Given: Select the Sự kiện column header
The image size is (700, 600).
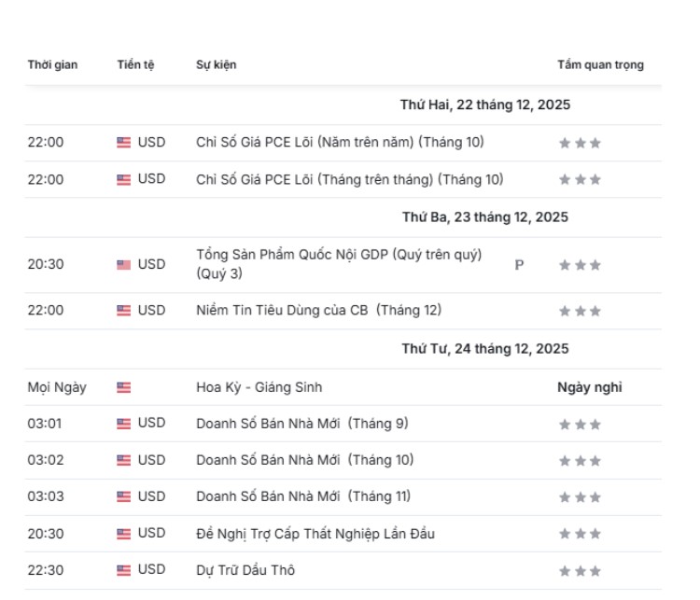Looking at the screenshot, I should (x=216, y=65).
